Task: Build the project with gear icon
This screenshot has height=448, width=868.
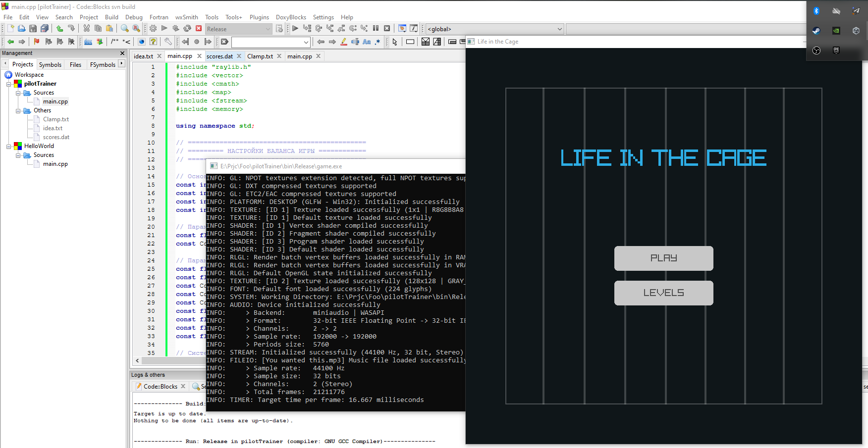Action: coord(153,29)
